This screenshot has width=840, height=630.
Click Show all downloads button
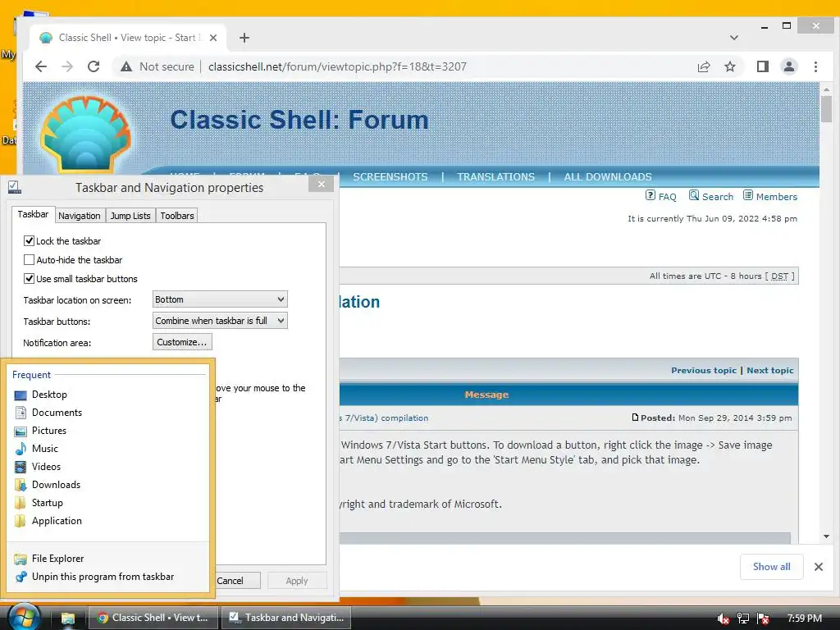(x=771, y=567)
